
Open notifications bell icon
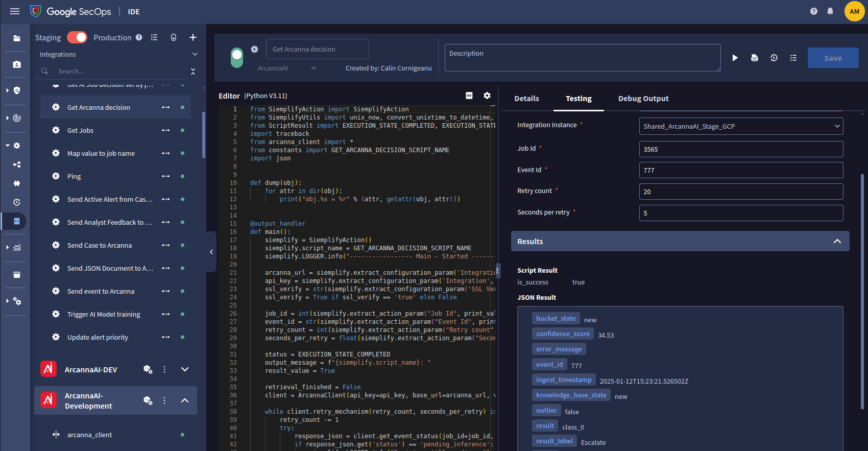[830, 11]
